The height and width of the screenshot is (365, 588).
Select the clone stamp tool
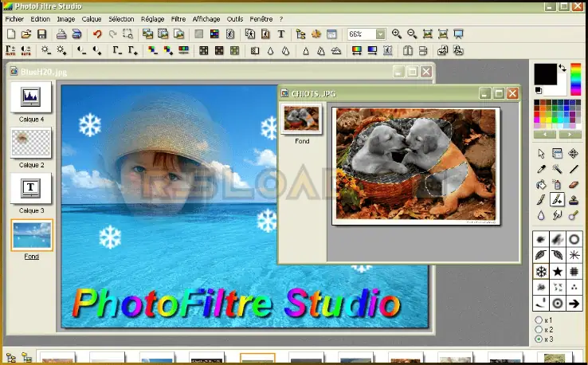point(574,200)
